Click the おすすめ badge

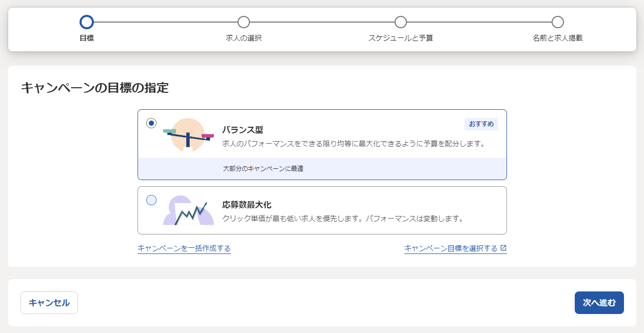coord(481,124)
